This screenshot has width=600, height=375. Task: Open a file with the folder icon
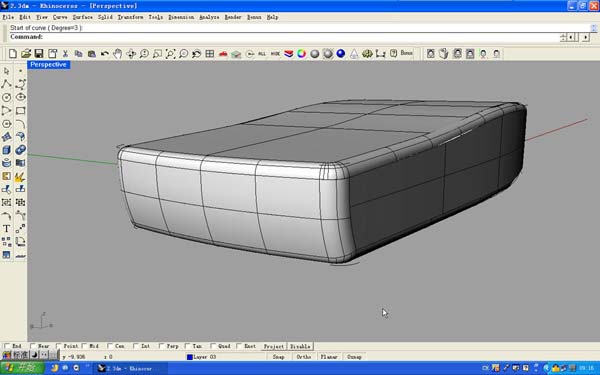[x=26, y=54]
